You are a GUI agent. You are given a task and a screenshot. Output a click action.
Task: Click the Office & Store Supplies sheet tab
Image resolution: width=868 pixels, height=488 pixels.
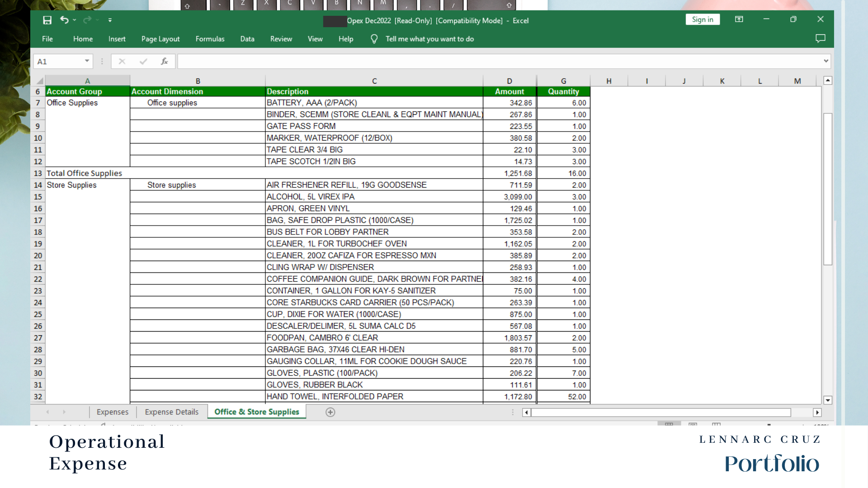[257, 412]
